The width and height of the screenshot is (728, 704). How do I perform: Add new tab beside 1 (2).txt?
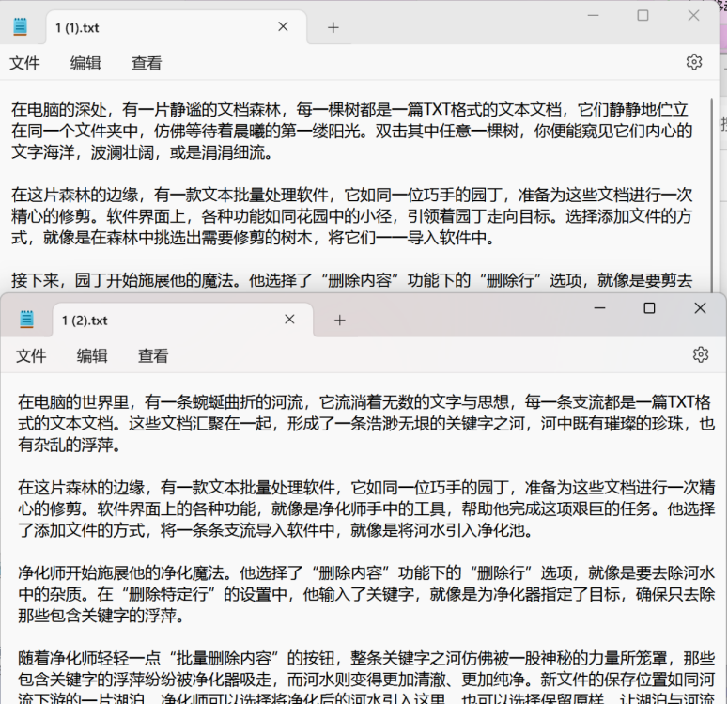tap(339, 321)
